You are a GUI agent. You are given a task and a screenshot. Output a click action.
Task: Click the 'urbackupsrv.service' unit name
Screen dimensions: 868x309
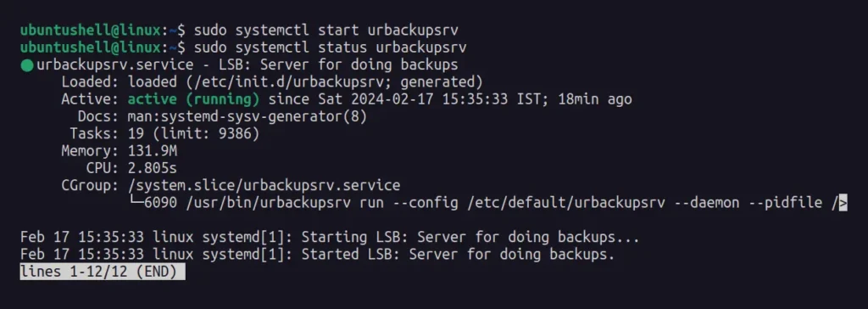click(115, 65)
